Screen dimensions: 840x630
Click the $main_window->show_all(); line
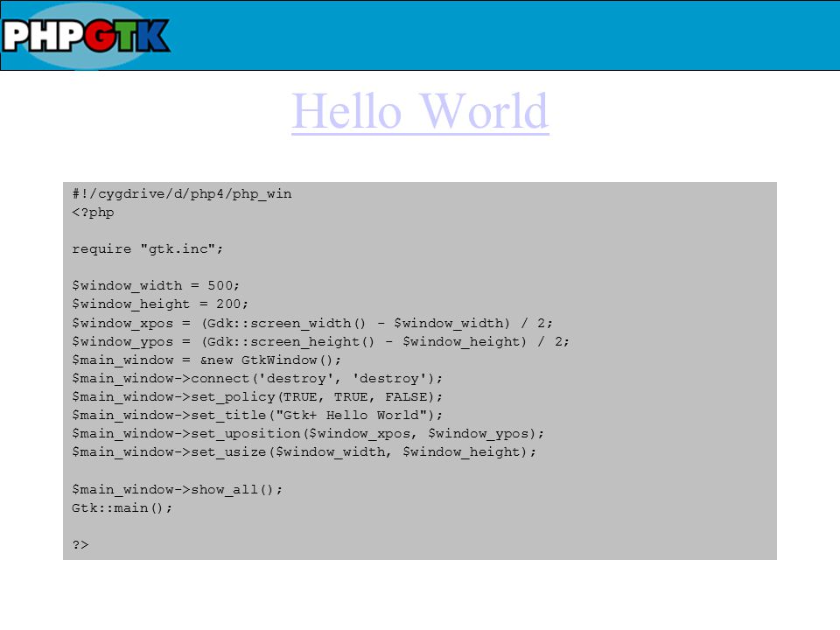coord(177,490)
